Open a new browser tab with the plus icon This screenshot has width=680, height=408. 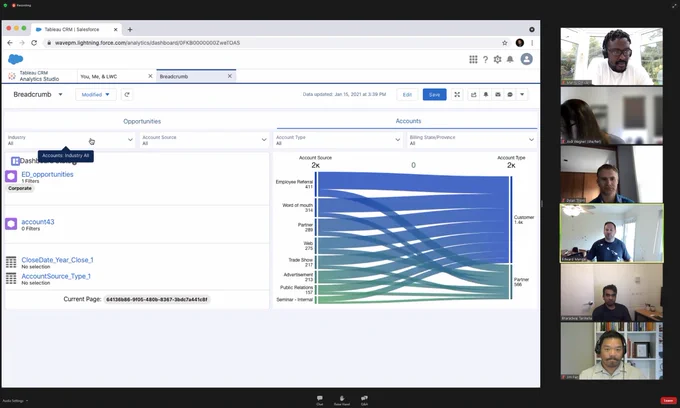[x=130, y=29]
